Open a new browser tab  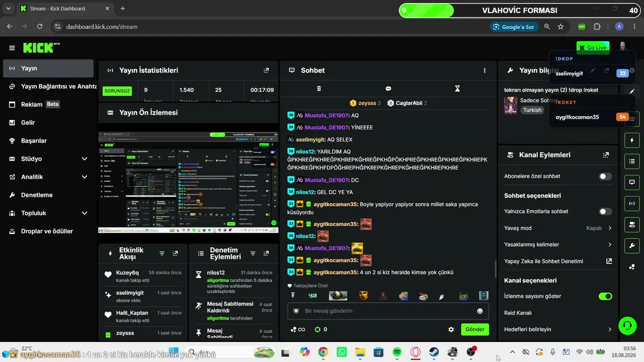point(123,9)
